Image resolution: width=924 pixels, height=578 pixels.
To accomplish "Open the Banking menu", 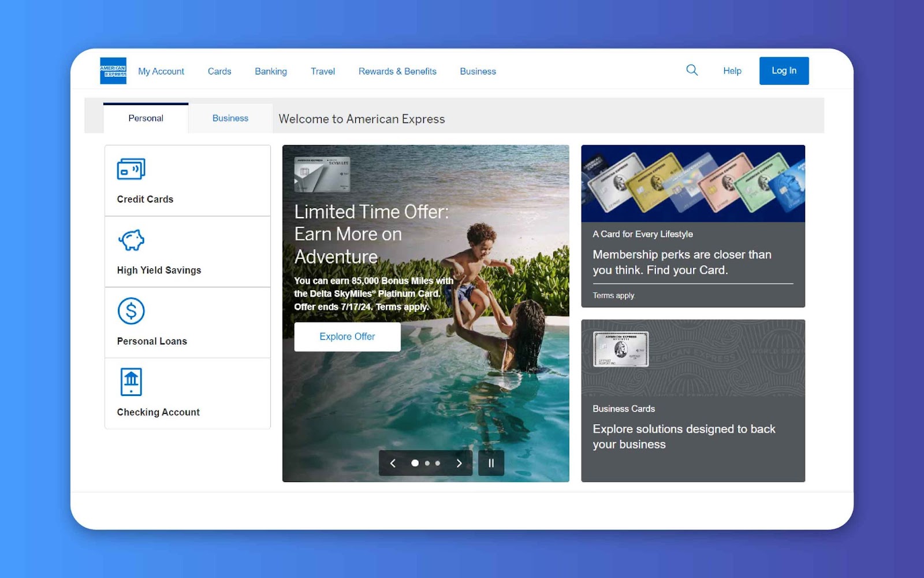I will 271,71.
